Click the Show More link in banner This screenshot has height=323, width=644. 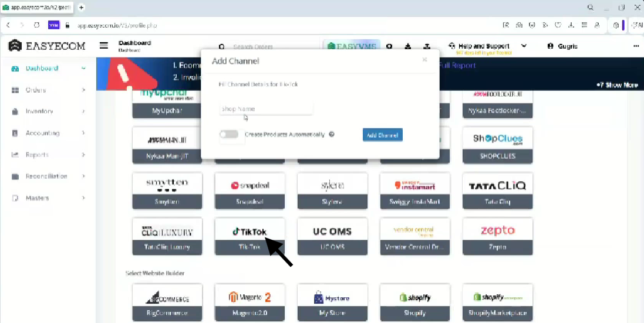coord(617,85)
